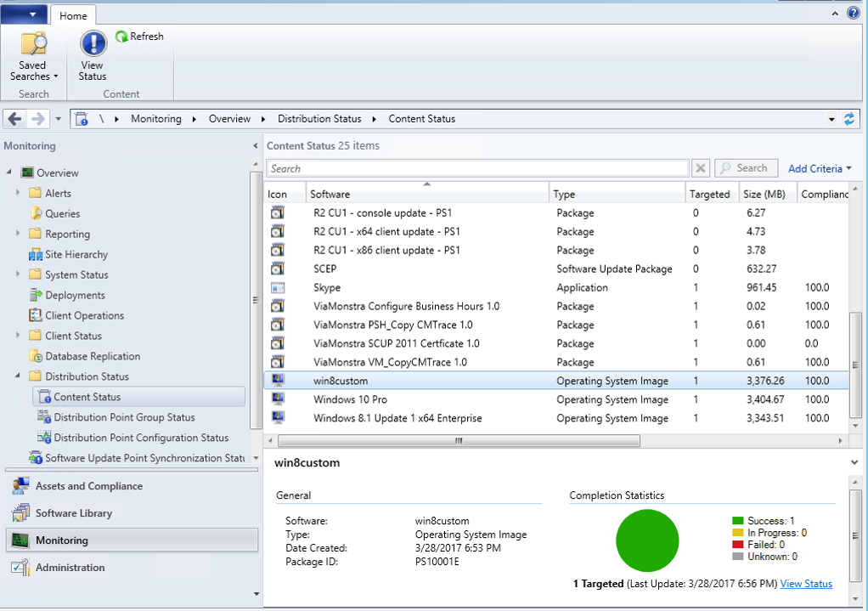Click the View Status ribbon icon
868x611 pixels.
pyautogui.click(x=93, y=44)
